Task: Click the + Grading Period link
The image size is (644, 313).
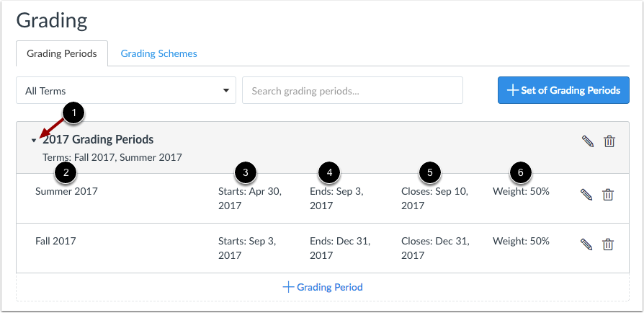Action: tap(323, 287)
